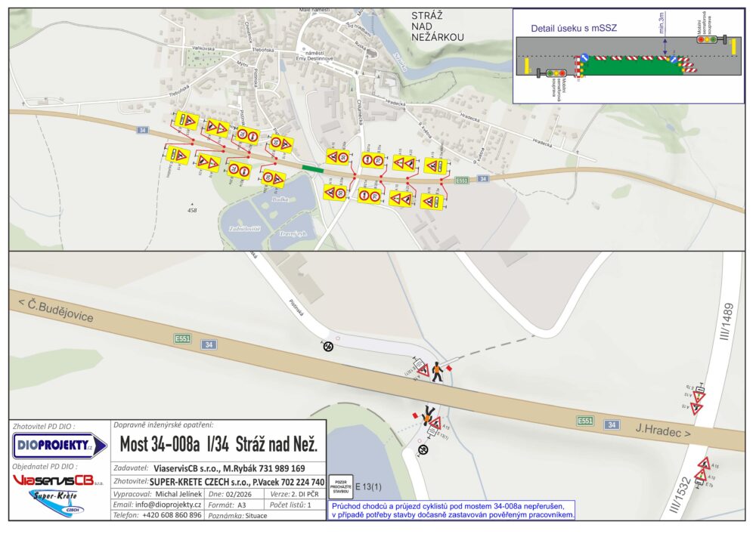Viewport: 756px width, 534px height.
Task: Click the phone number +420 608 860 896
Action: 172,515
